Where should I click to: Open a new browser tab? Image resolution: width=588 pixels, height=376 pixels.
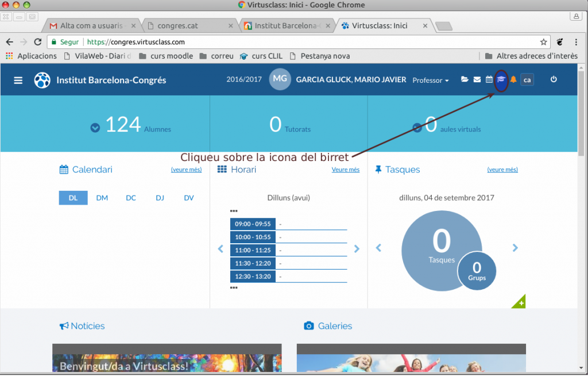point(444,26)
